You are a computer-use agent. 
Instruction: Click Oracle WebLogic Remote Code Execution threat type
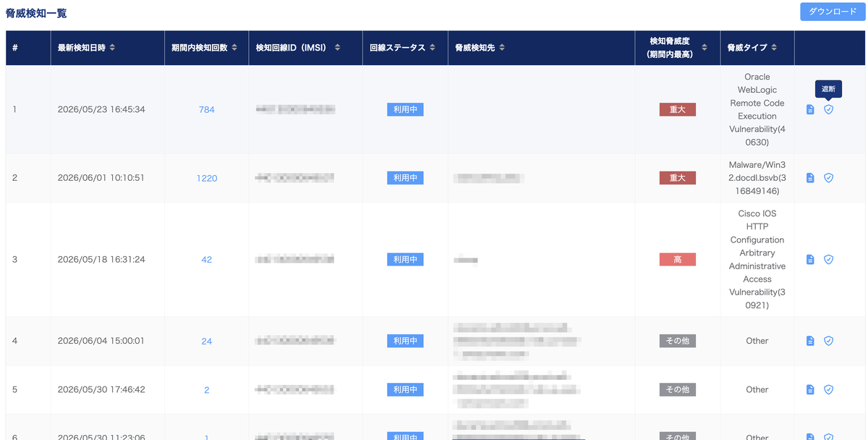coord(757,109)
